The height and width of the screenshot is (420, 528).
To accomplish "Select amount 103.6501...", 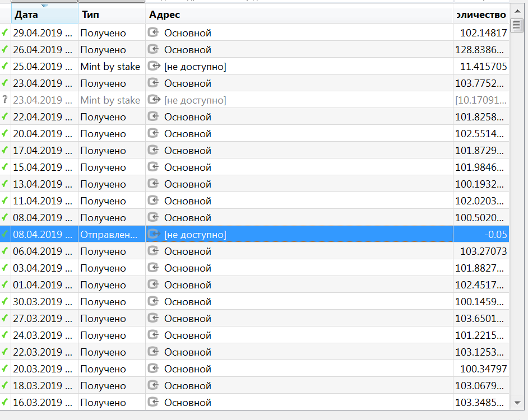I will coord(479,319).
